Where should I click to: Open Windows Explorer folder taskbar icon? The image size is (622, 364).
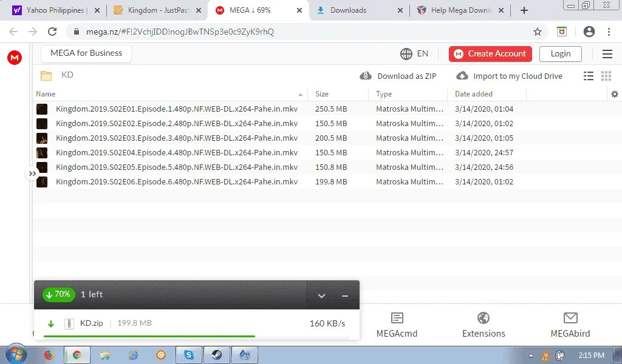click(x=104, y=355)
